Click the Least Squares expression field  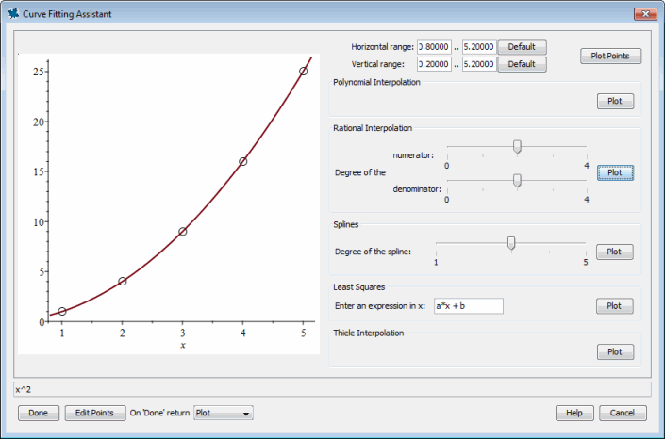coord(467,306)
